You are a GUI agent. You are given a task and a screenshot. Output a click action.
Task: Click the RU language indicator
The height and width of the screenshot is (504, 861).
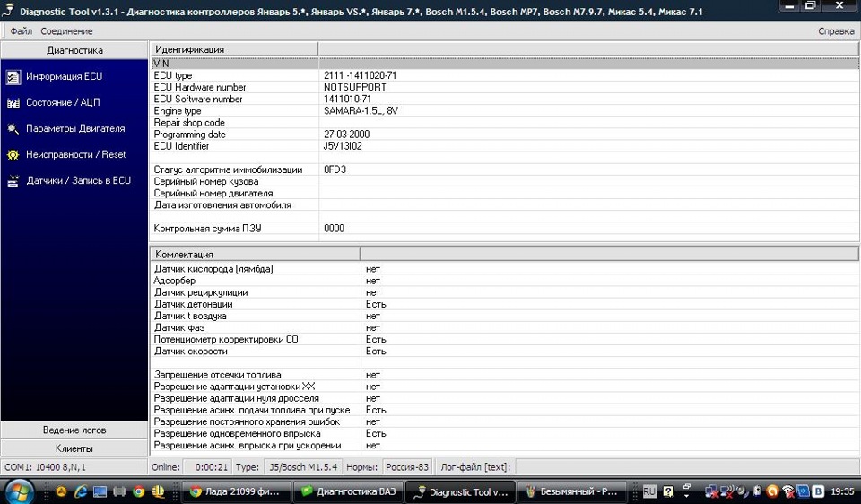pos(649,491)
